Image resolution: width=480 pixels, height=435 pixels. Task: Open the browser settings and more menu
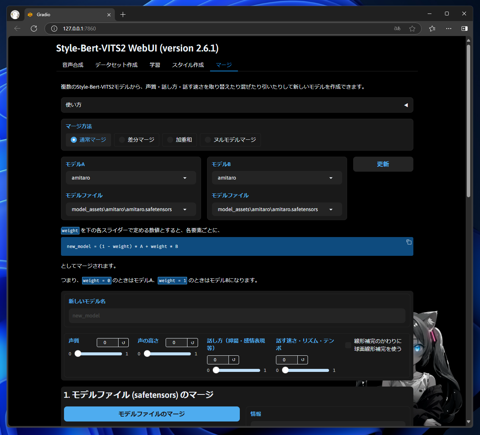[449, 29]
